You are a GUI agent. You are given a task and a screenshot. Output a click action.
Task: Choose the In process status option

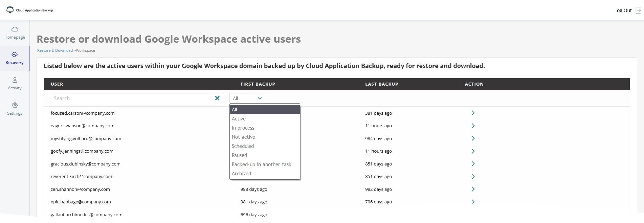pos(265,128)
